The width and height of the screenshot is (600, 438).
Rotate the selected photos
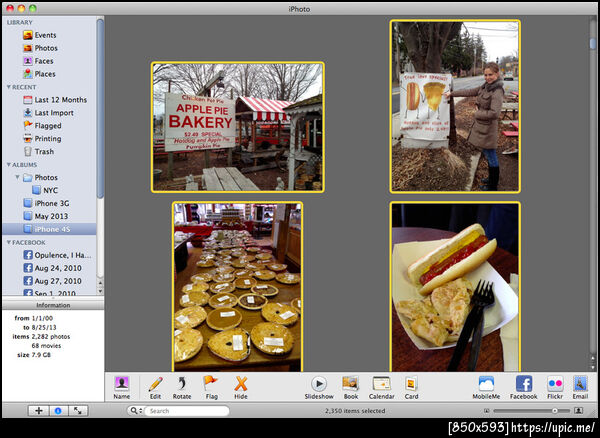(182, 388)
